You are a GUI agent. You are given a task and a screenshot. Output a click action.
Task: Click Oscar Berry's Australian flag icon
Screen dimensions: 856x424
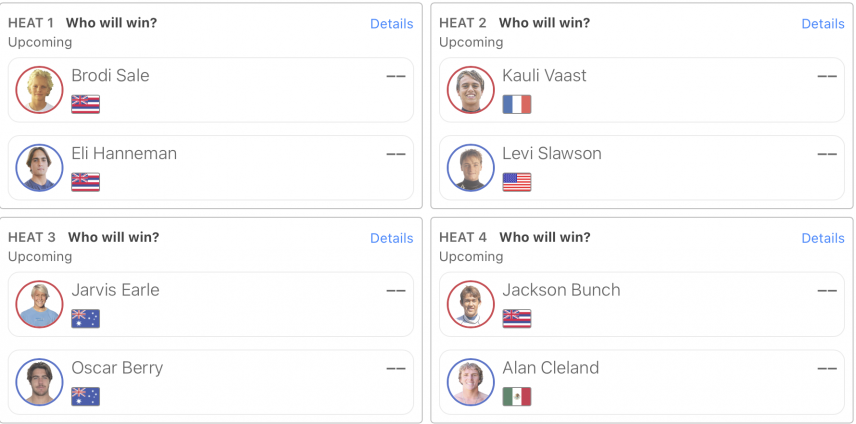85,397
